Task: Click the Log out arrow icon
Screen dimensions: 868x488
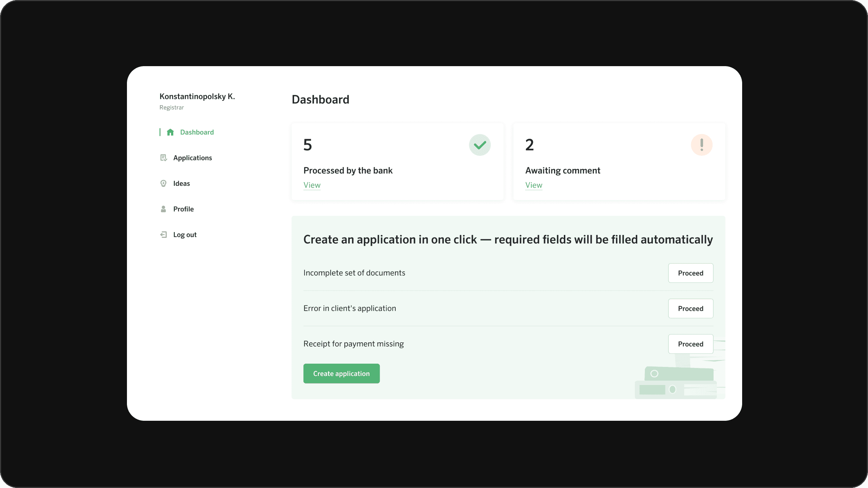Action: click(x=163, y=235)
